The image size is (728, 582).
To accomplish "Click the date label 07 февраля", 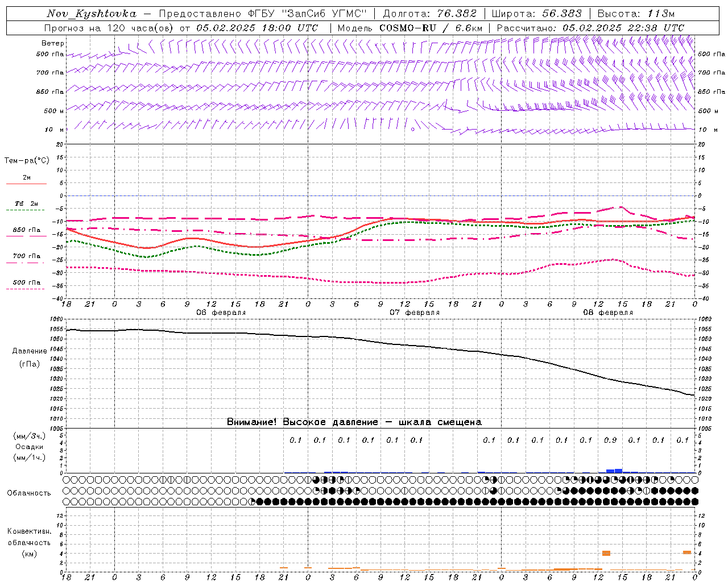I will (415, 313).
